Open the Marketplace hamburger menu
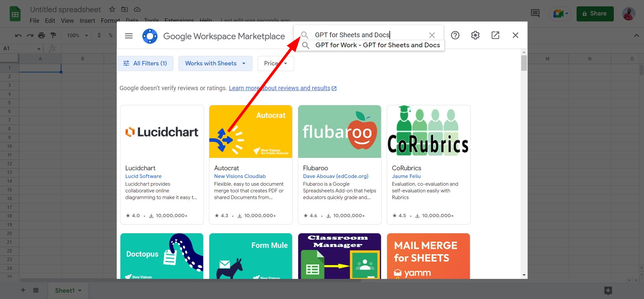The width and height of the screenshot is (644, 299). (x=129, y=36)
